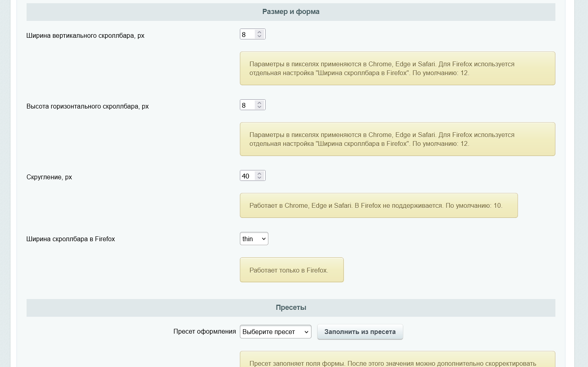The height and width of the screenshot is (367, 588).
Task: Decrease vertical scrollbar width with down arrow
Action: (x=260, y=36)
